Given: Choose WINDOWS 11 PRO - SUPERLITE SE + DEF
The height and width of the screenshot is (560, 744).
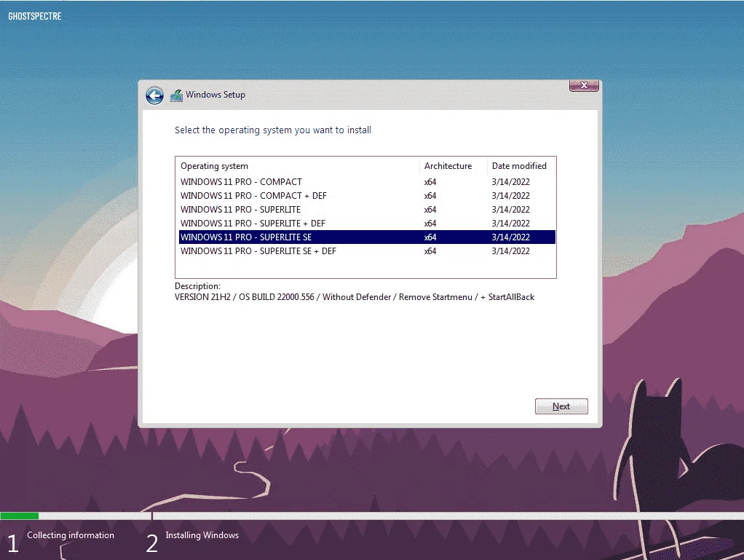Looking at the screenshot, I should coord(367,251).
